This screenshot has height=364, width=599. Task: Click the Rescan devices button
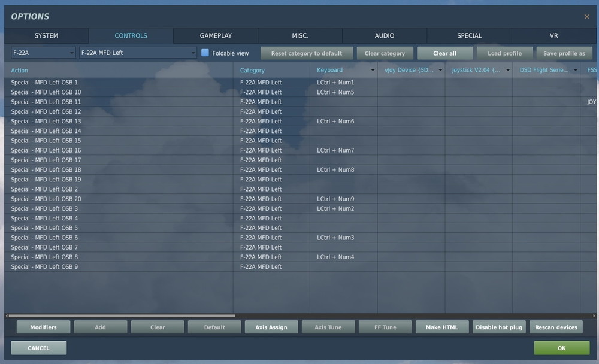tap(556, 327)
